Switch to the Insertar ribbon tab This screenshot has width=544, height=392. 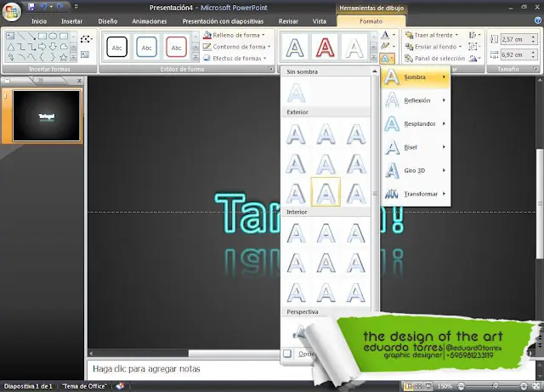pyautogui.click(x=71, y=21)
